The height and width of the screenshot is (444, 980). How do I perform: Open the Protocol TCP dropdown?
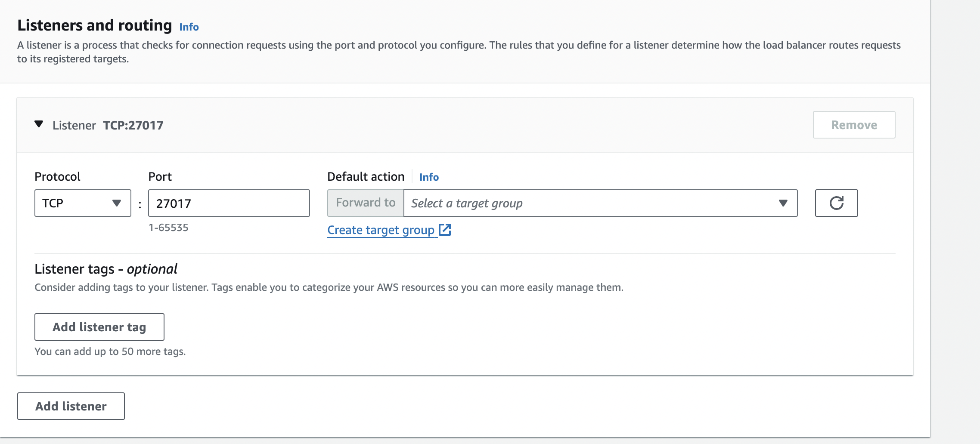[83, 203]
